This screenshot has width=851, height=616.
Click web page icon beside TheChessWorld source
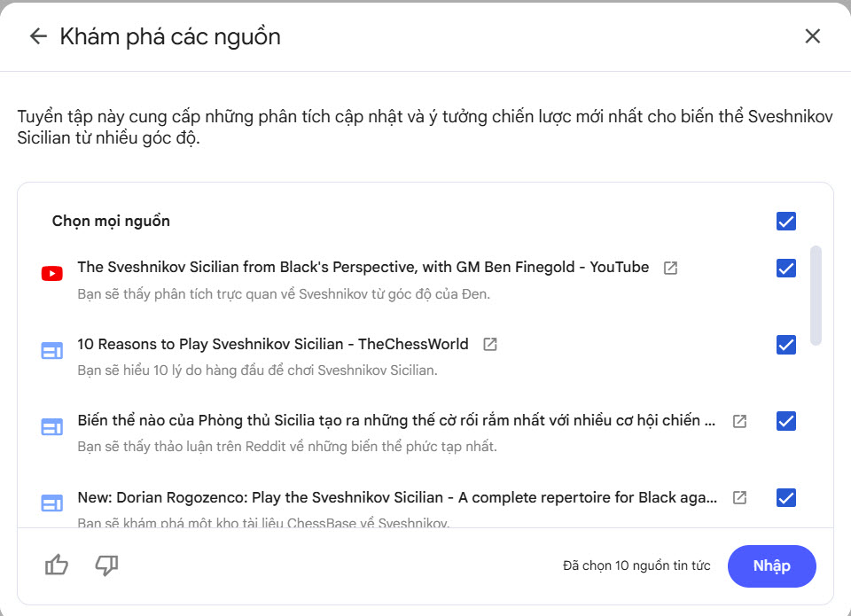click(x=52, y=351)
